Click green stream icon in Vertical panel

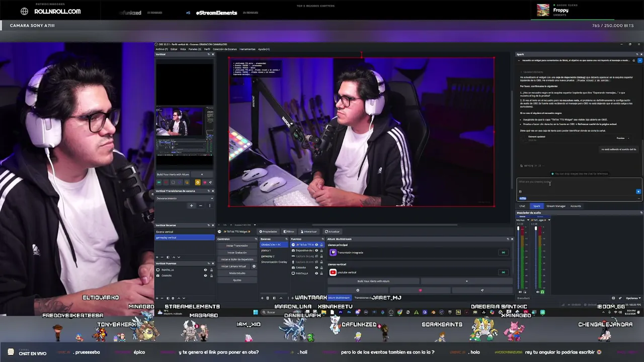pos(159,183)
